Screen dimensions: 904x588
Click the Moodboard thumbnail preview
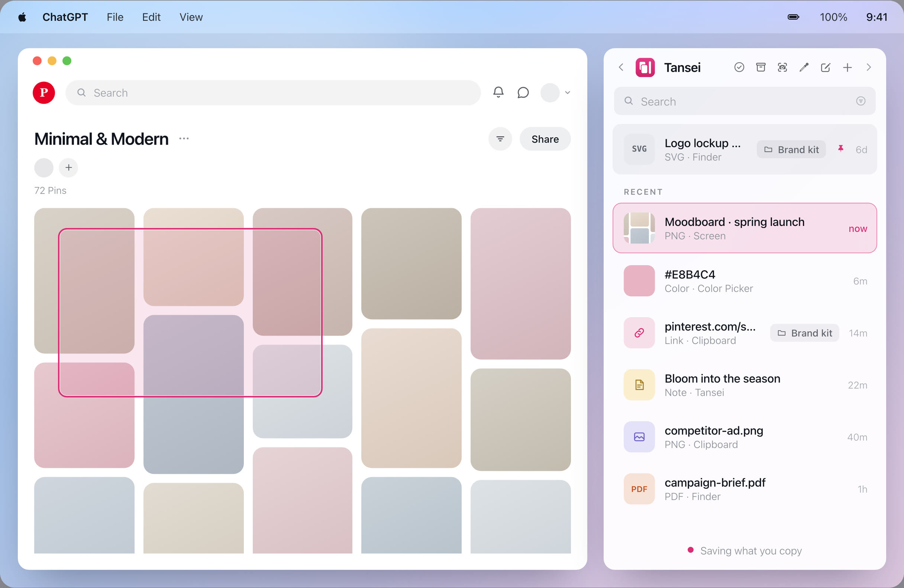tap(639, 228)
